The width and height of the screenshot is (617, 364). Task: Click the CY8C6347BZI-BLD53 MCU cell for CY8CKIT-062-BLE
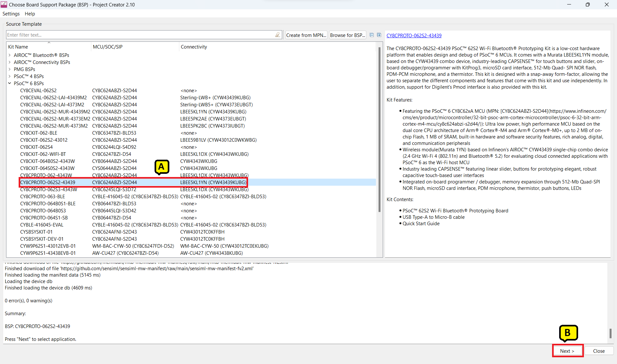114,133
